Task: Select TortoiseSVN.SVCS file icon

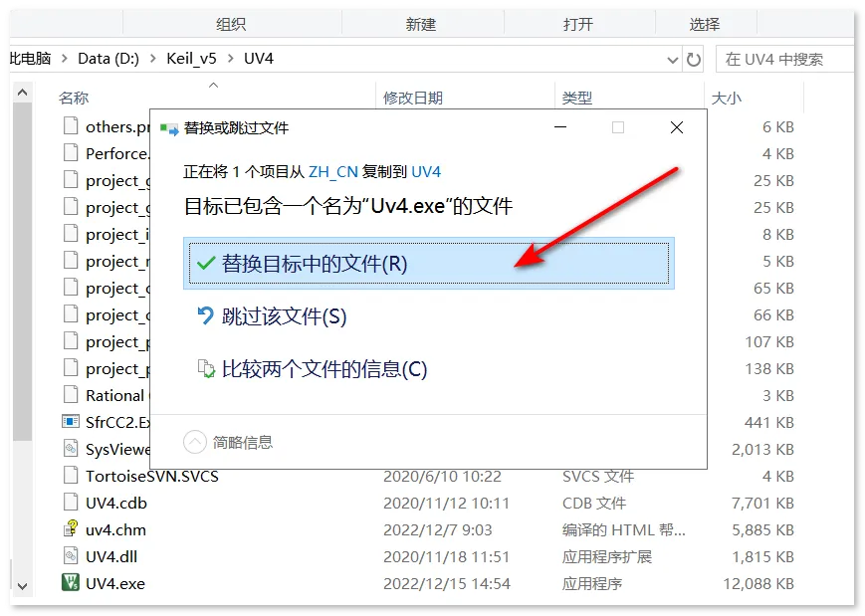Action: tap(71, 476)
